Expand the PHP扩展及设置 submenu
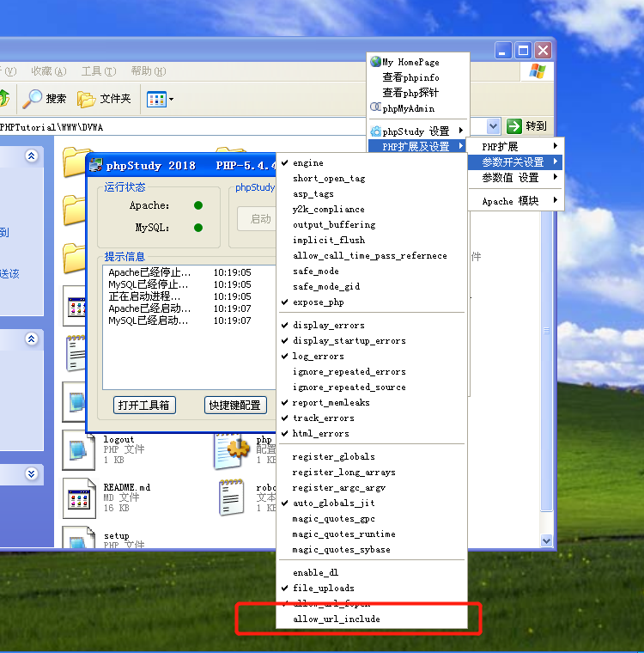644x653 pixels. click(x=418, y=146)
